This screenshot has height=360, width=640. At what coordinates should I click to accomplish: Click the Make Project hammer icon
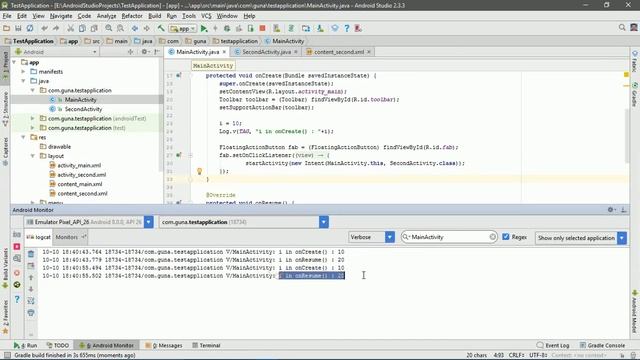(x=161, y=28)
